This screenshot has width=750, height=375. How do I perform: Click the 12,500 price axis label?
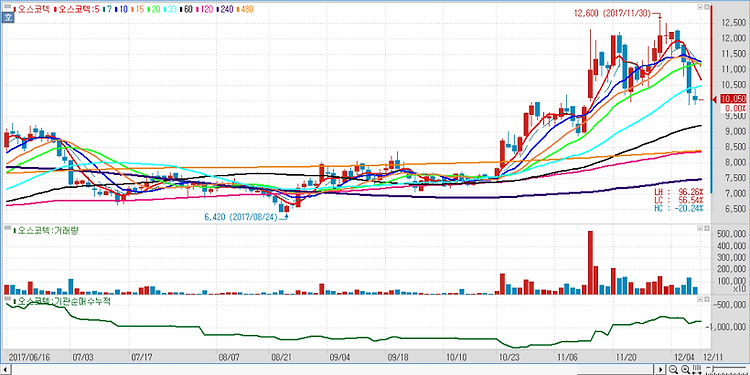pos(733,22)
